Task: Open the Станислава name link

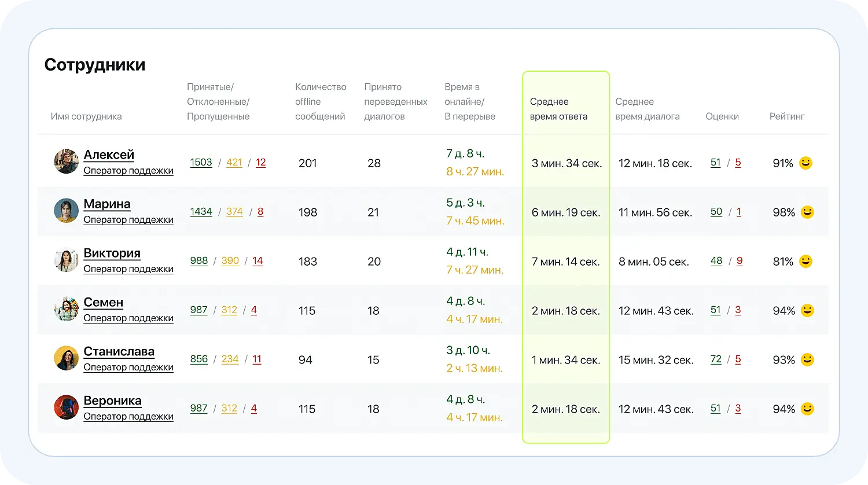Action: click(x=119, y=352)
